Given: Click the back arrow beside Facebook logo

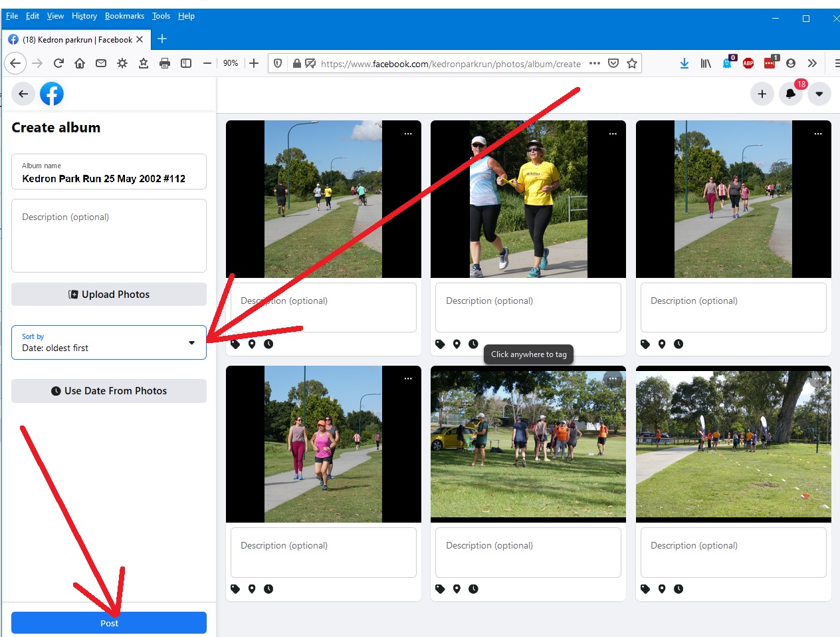Looking at the screenshot, I should pos(23,94).
